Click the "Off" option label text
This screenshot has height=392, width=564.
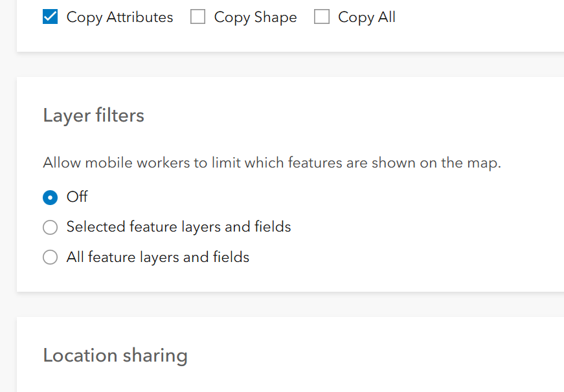[x=77, y=197]
